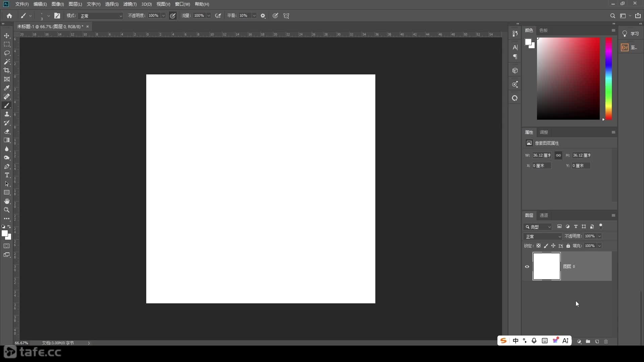
Task: Switch to the 色板 tab
Action: click(x=543, y=30)
